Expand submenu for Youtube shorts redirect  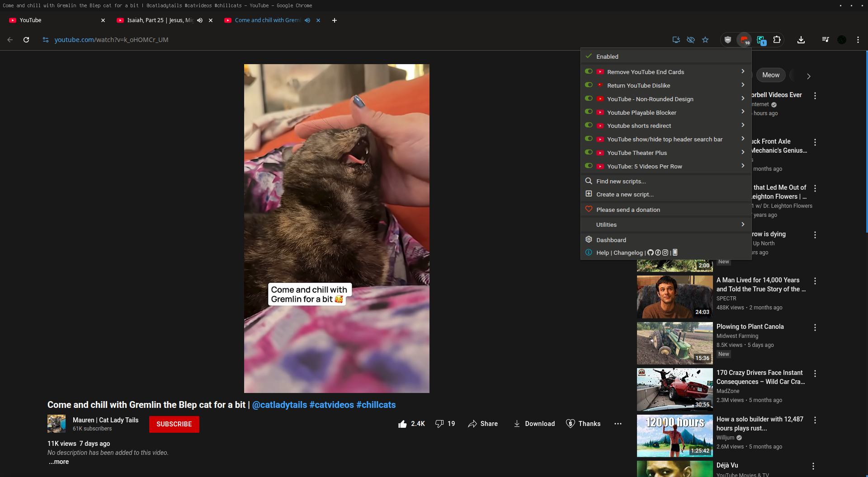(x=743, y=125)
